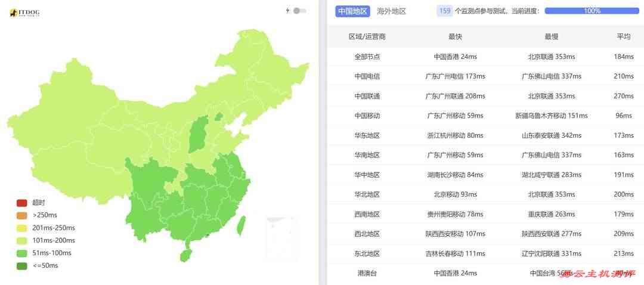Click Hainan island on the map

point(185,255)
